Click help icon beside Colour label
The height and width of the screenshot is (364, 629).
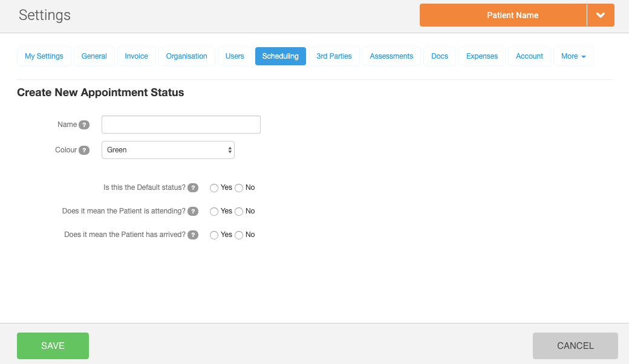pos(84,151)
